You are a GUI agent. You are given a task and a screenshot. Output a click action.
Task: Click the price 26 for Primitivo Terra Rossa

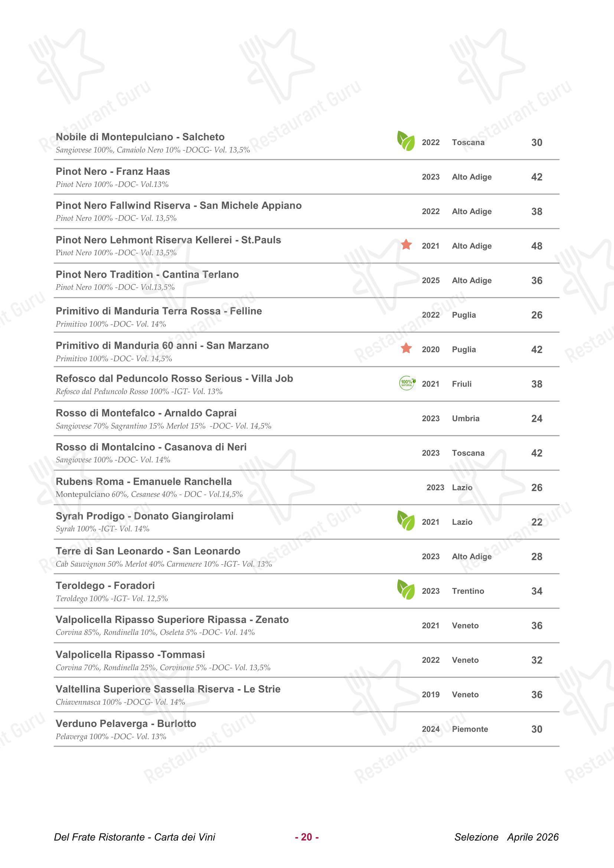[536, 315]
